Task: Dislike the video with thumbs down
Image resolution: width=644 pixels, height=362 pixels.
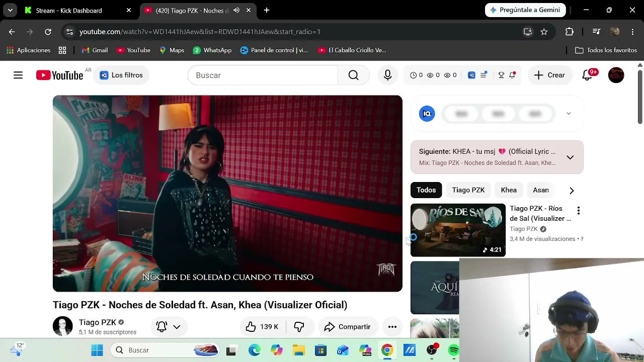Action: tap(299, 327)
